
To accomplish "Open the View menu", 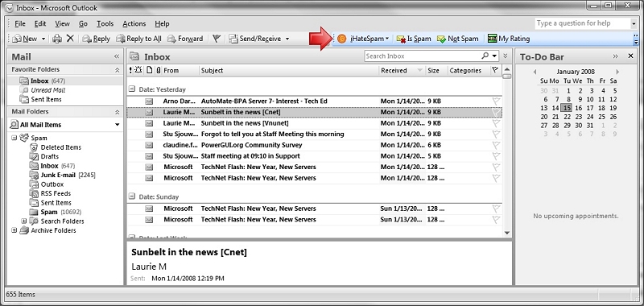I will click(x=63, y=24).
